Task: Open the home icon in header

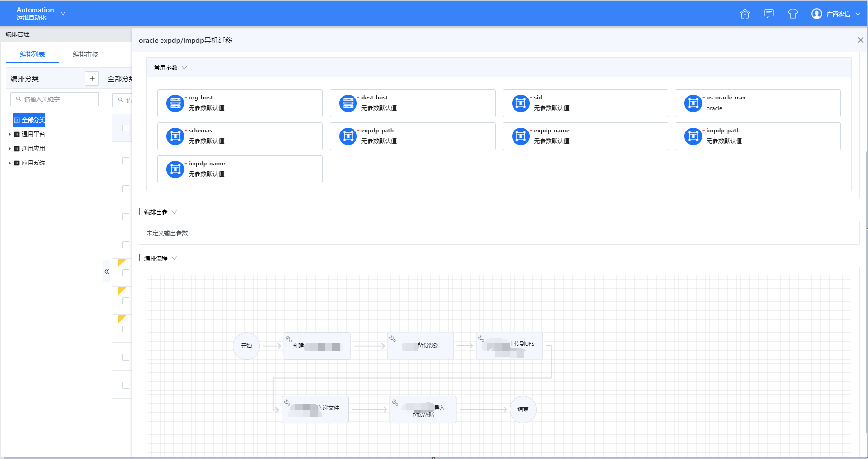Action: click(745, 14)
